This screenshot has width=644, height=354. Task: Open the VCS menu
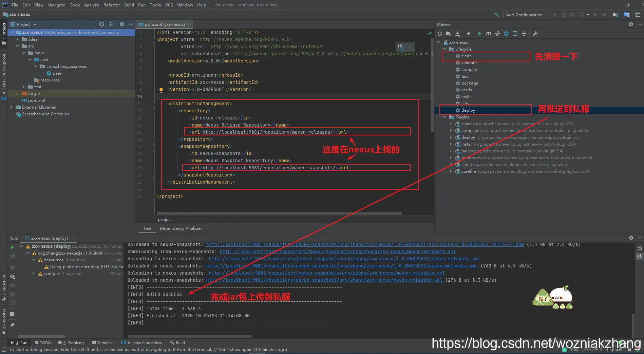point(169,5)
